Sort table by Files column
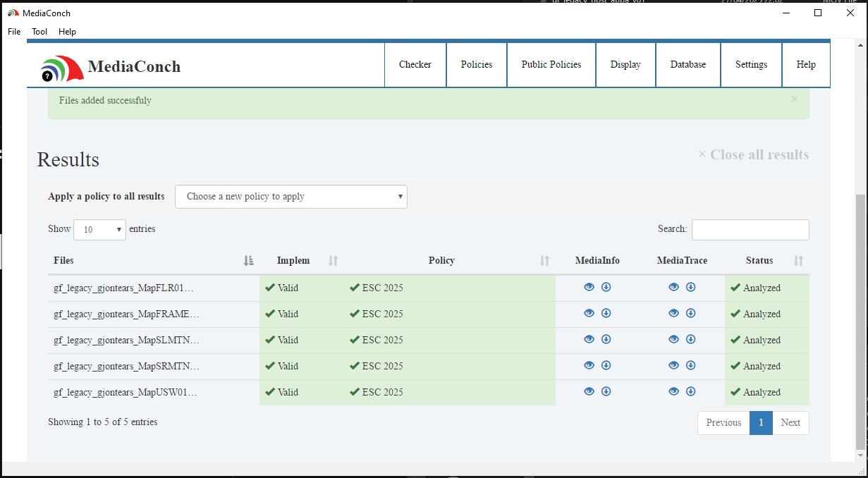 (x=154, y=261)
